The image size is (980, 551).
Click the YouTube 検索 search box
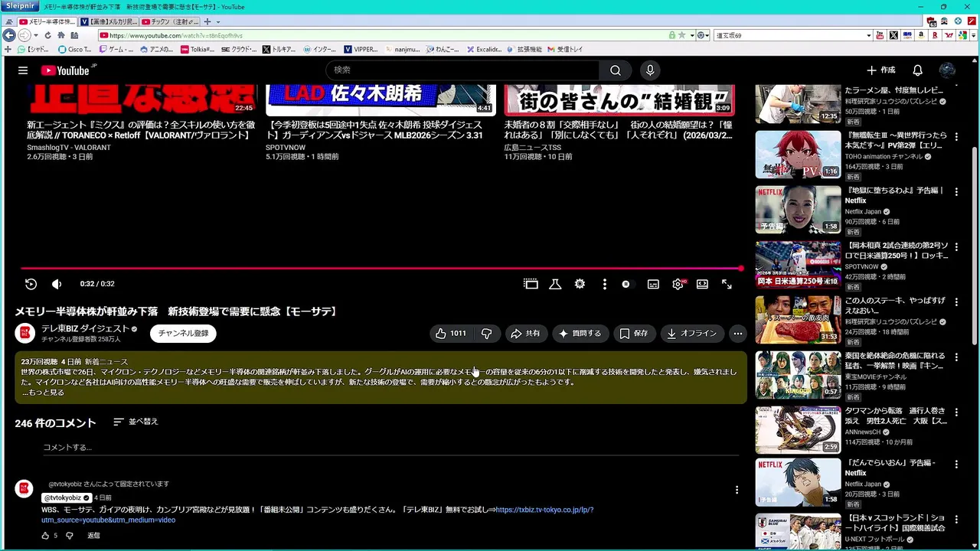(463, 70)
